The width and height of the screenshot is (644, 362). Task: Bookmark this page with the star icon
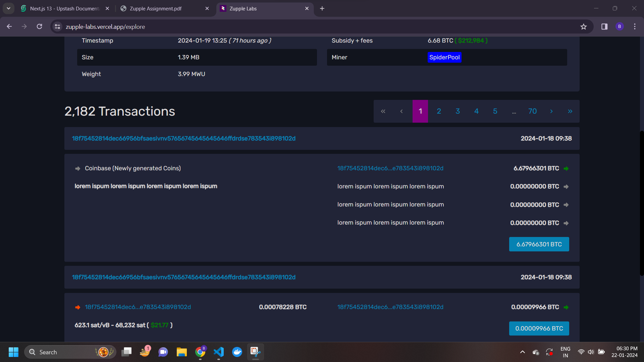coord(584,27)
